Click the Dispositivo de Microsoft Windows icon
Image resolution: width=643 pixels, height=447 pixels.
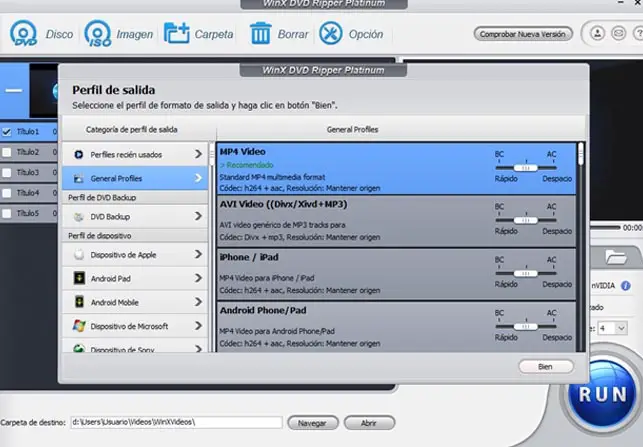pos(79,326)
